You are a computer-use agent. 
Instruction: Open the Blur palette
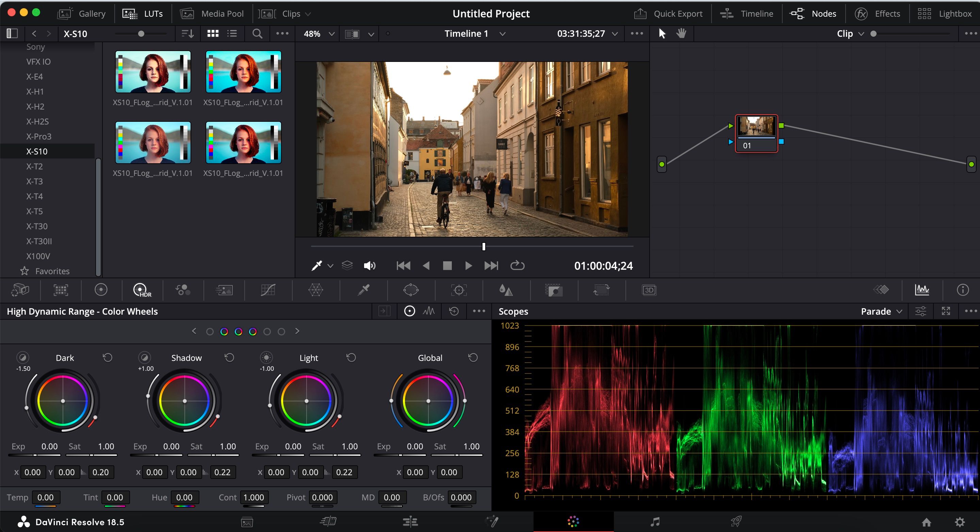pyautogui.click(x=506, y=290)
